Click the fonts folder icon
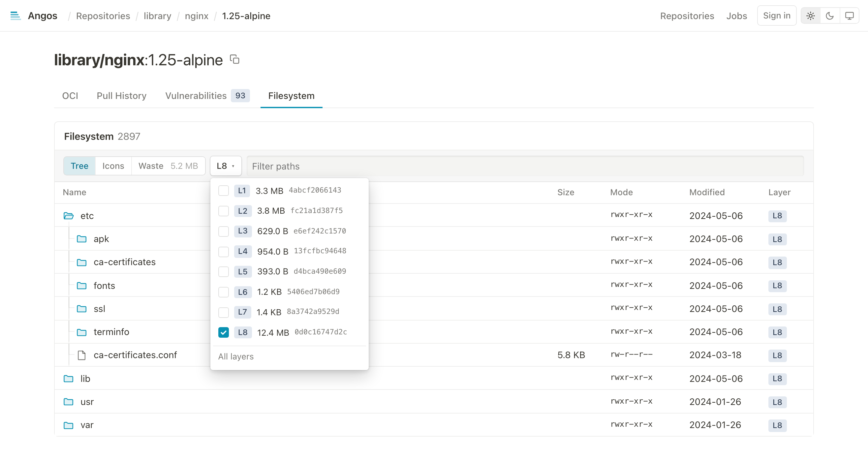The image size is (868, 463). click(81, 286)
